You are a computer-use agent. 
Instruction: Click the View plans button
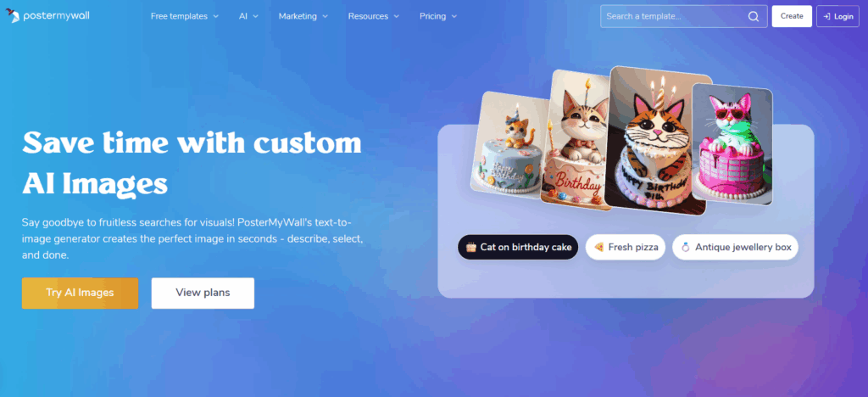pyautogui.click(x=203, y=293)
